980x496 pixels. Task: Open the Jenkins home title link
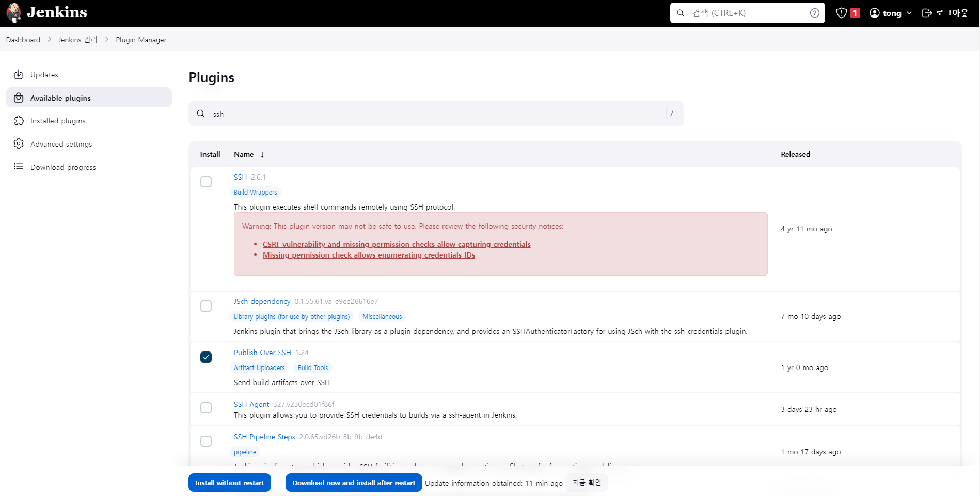(x=57, y=12)
